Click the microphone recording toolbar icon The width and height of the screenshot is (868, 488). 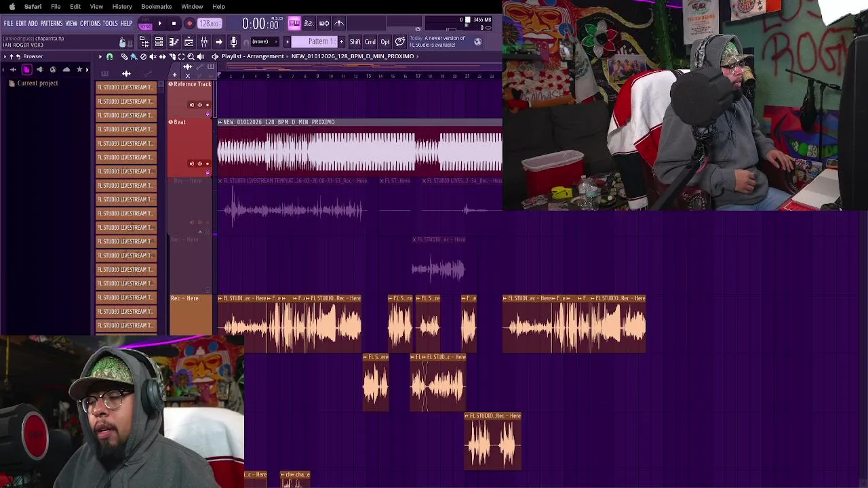tap(233, 42)
